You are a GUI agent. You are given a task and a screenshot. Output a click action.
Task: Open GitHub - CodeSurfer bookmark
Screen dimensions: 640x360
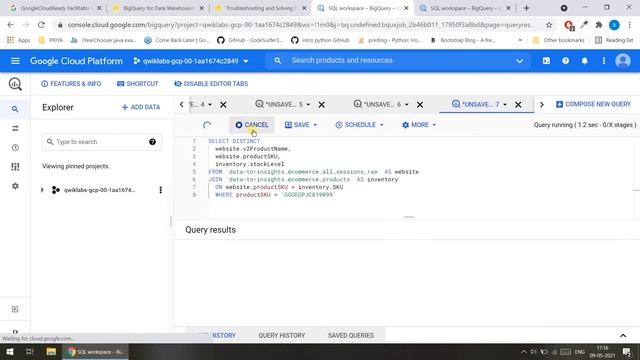(250, 40)
